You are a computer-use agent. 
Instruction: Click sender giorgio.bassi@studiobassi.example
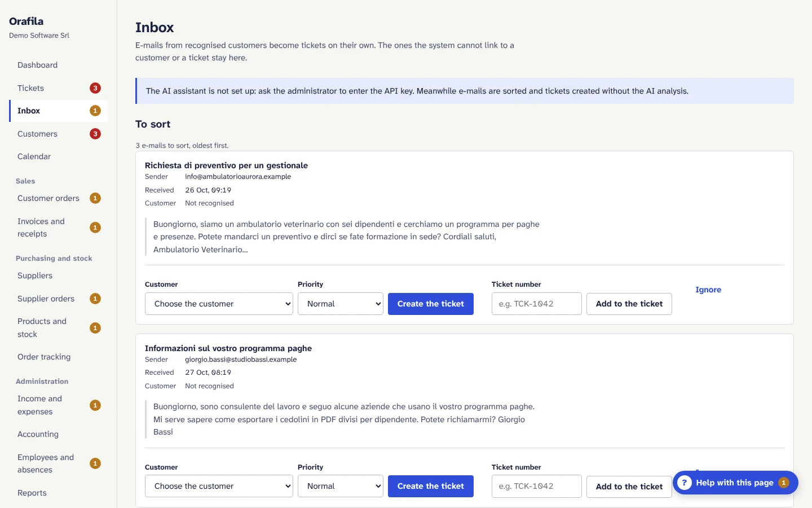tap(241, 360)
